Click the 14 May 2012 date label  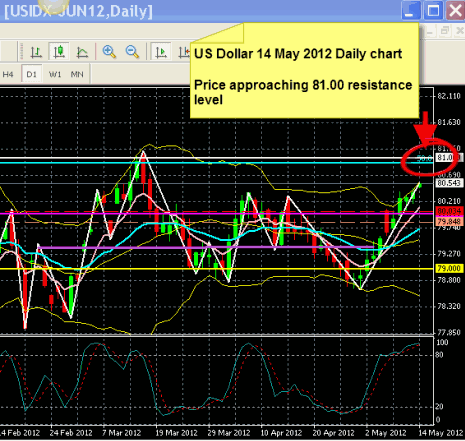tap(441, 433)
